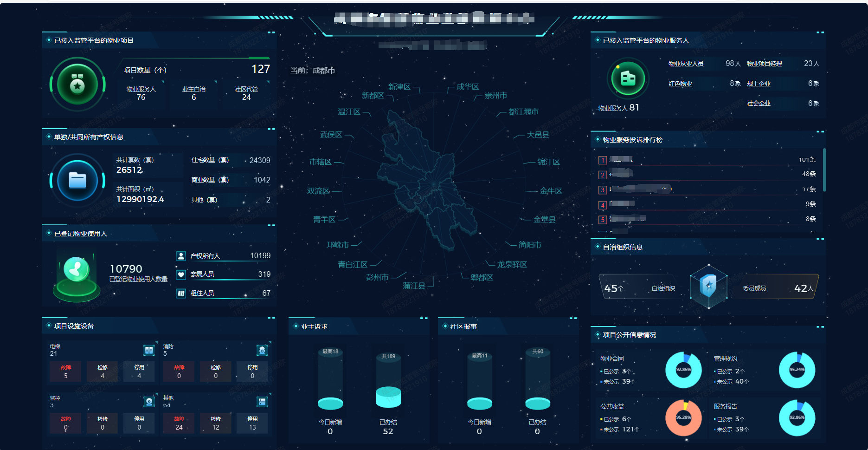Click the 电梯 停用 4 cell
The width and height of the screenshot is (868, 450).
coord(139,372)
